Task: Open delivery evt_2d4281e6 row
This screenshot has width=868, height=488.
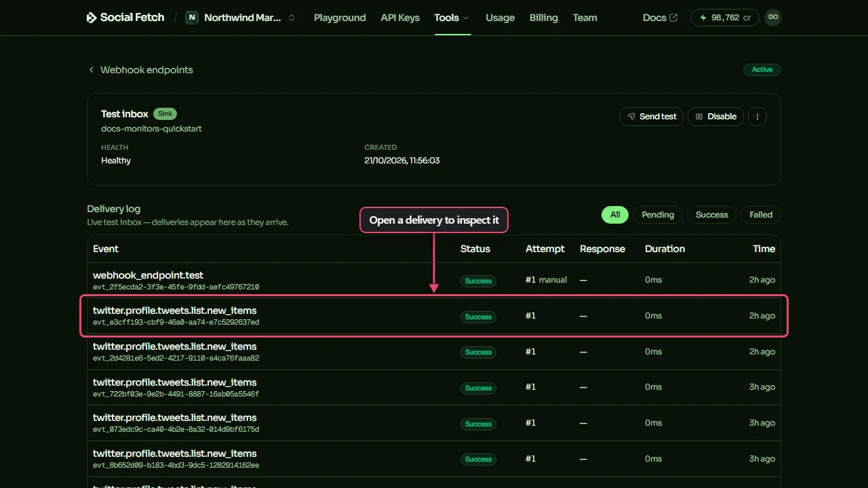Action: point(434,352)
